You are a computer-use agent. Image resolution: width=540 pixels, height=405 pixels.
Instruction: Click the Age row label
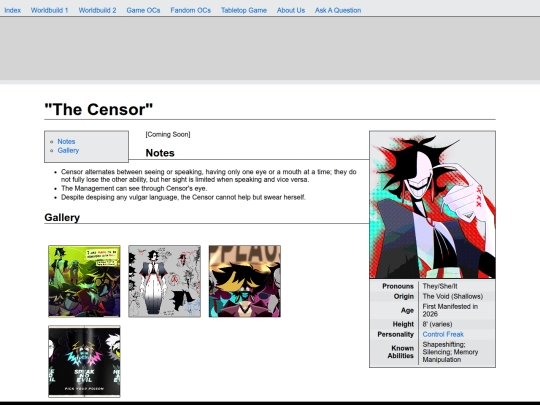[x=407, y=310]
